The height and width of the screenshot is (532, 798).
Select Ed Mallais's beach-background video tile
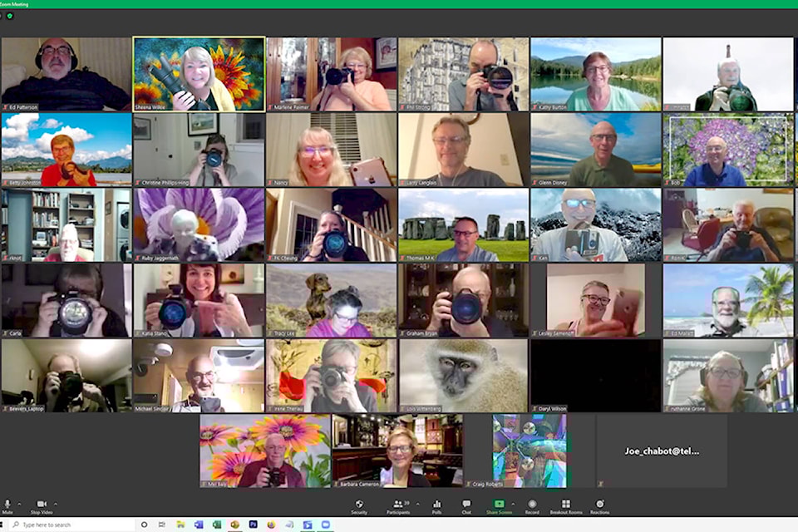pos(728,300)
